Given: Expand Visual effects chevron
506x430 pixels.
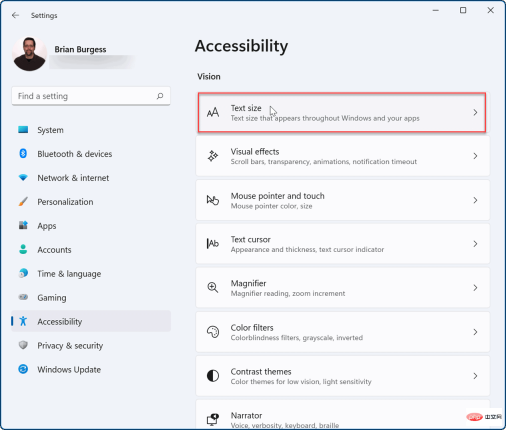Looking at the screenshot, I should tap(475, 156).
